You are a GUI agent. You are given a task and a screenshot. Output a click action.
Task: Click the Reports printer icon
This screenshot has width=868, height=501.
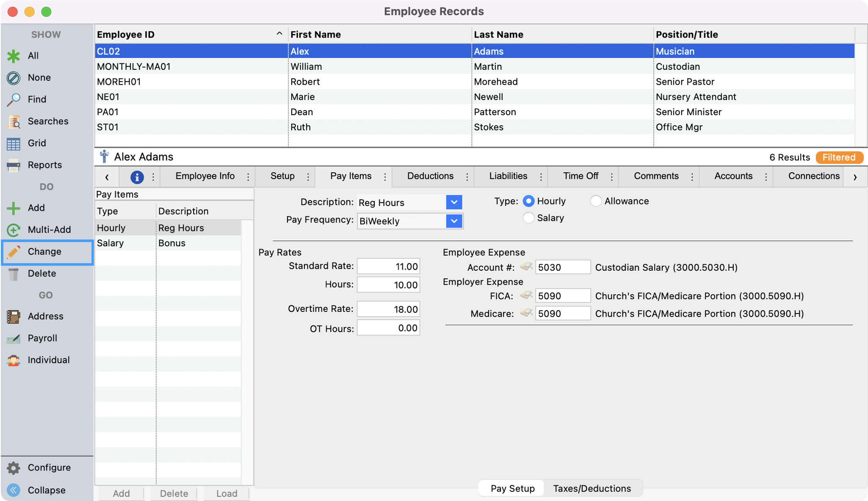[x=14, y=165]
